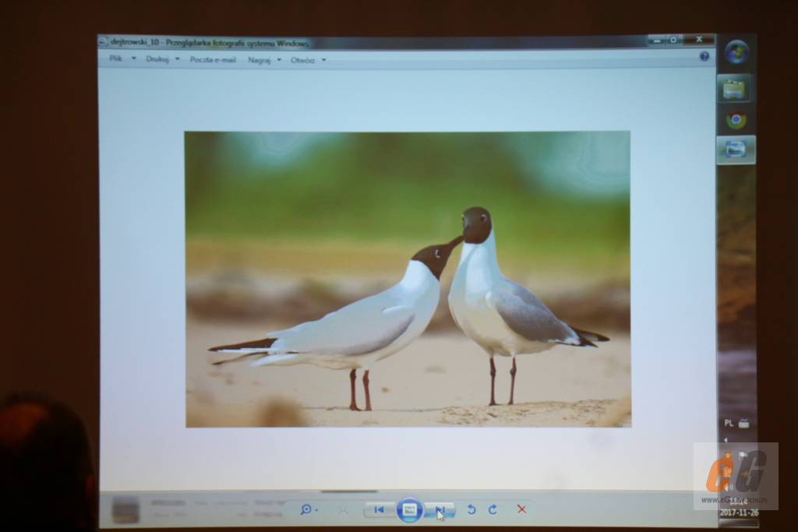Go to the previous photo
Viewport: 798px width, 532px height.
[x=380, y=509]
